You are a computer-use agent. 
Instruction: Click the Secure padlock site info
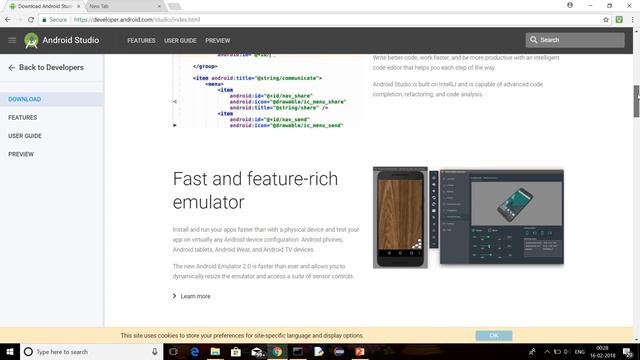[x=55, y=20]
